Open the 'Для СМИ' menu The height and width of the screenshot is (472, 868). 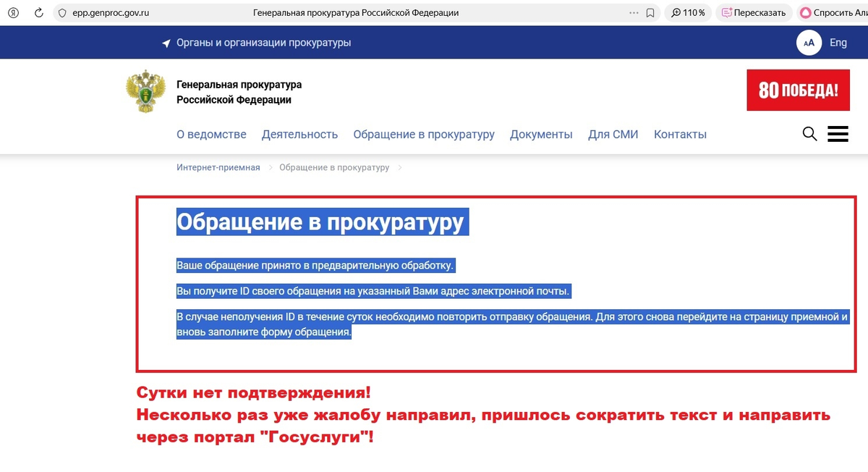click(x=613, y=135)
